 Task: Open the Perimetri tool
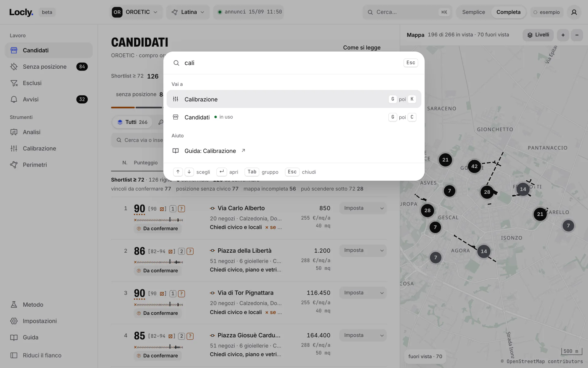coord(49,165)
